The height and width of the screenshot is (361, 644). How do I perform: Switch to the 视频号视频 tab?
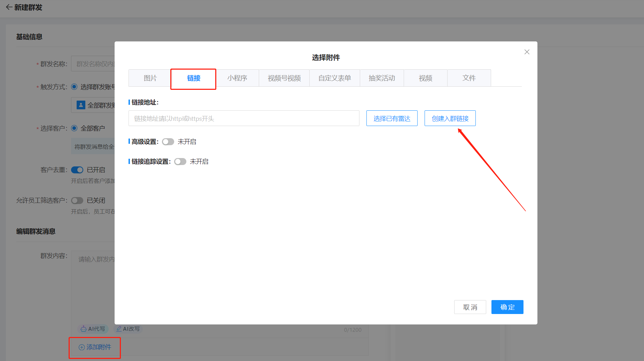(284, 78)
